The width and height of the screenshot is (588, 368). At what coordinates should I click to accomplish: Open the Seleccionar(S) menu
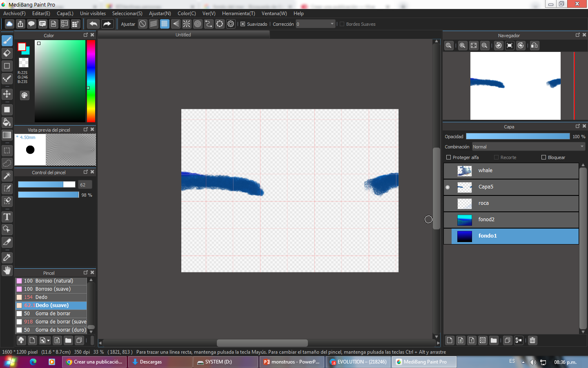[x=127, y=13]
